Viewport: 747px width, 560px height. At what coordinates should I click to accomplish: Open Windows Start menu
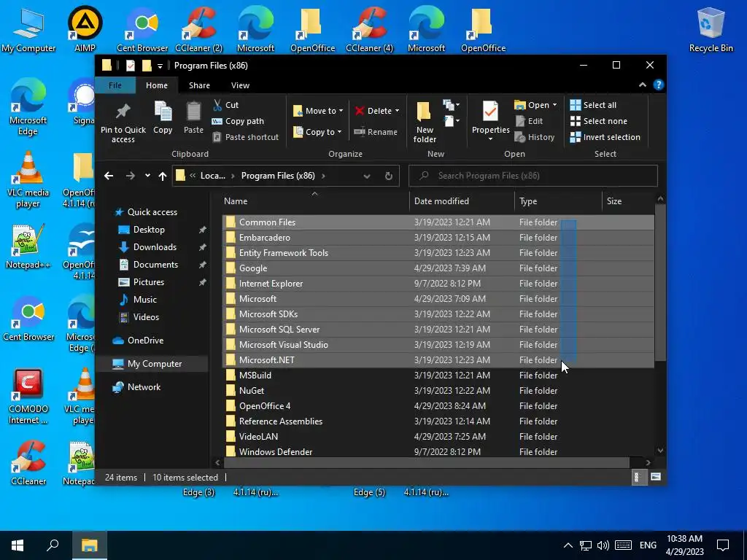pyautogui.click(x=18, y=545)
